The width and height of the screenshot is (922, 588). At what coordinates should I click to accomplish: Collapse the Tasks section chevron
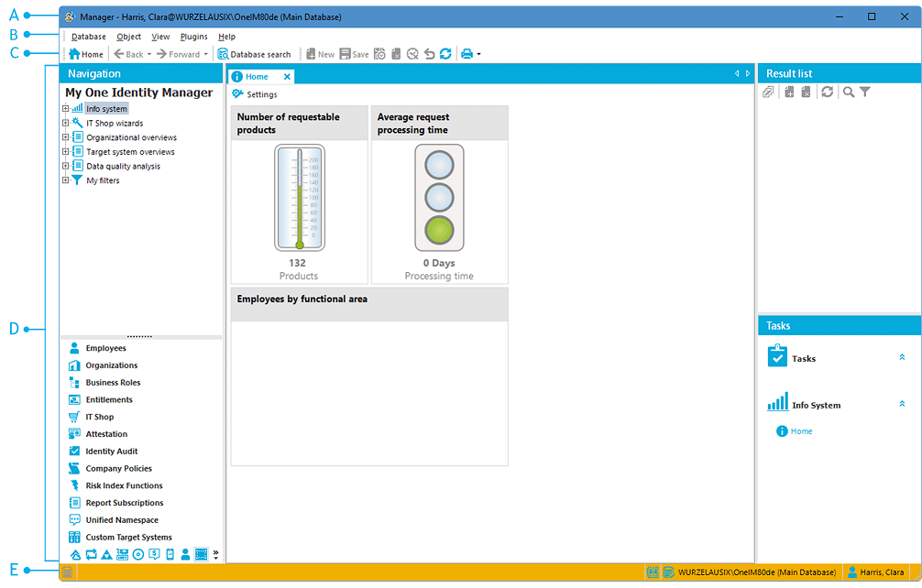(902, 358)
